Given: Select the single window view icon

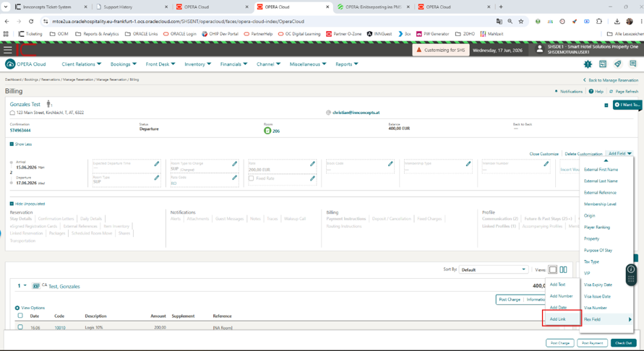Looking at the screenshot, I should 553,269.
